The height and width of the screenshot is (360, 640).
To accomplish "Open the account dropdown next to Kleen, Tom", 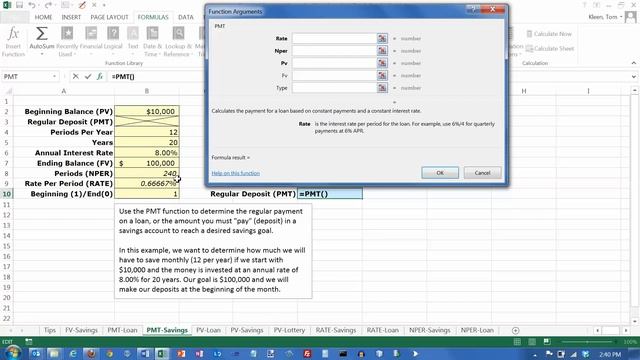I will (x=621, y=17).
